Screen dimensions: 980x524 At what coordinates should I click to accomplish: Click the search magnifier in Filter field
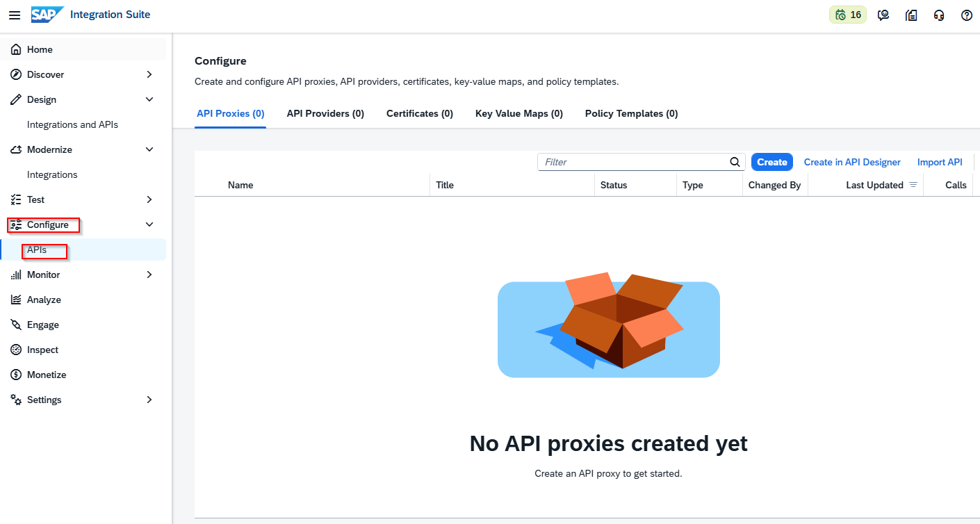coord(735,162)
